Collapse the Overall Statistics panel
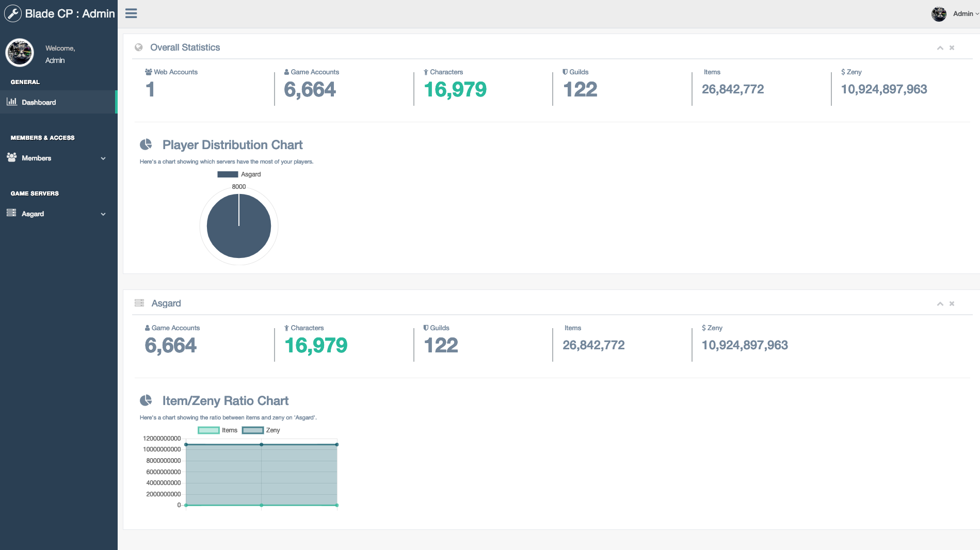980x550 pixels. pyautogui.click(x=940, y=48)
